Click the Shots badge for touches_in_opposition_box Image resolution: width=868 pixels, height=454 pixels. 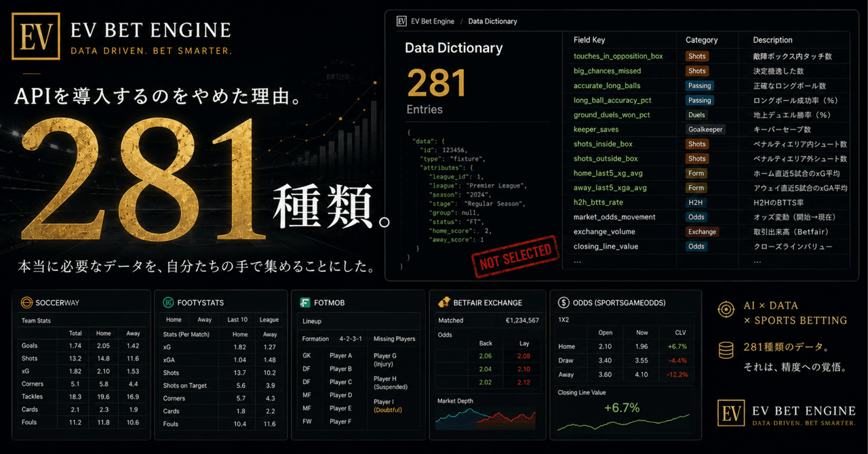(696, 56)
